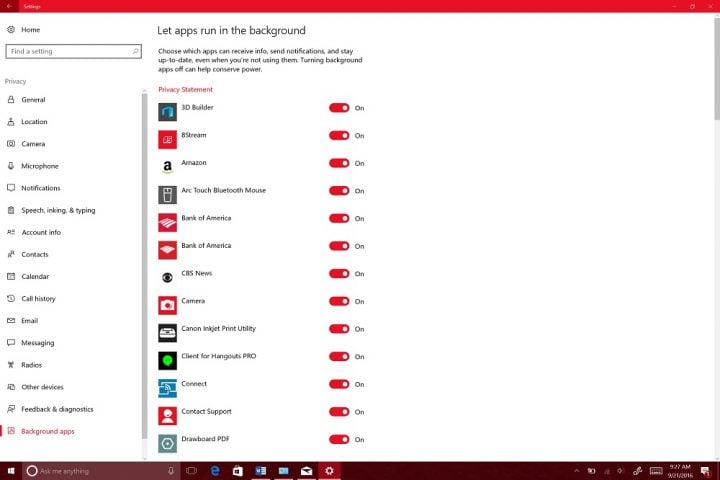
Task: Click the Ask me anything search box
Action: [x=101, y=471]
